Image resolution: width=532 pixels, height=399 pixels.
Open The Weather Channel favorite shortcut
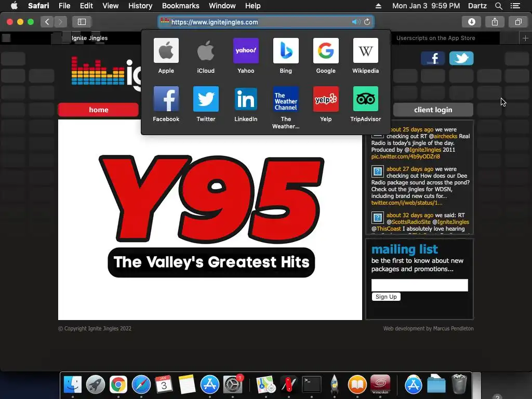(286, 108)
